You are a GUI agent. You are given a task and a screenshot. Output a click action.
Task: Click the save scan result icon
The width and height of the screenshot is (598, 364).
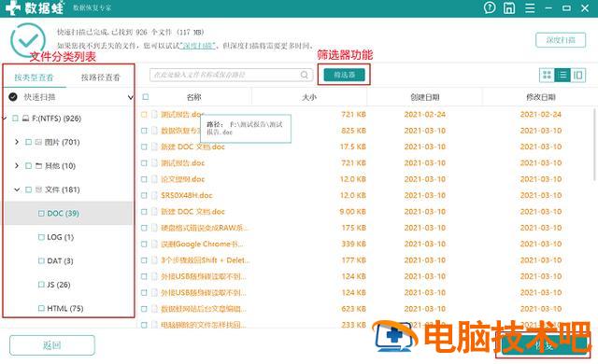pyautogui.click(x=509, y=7)
